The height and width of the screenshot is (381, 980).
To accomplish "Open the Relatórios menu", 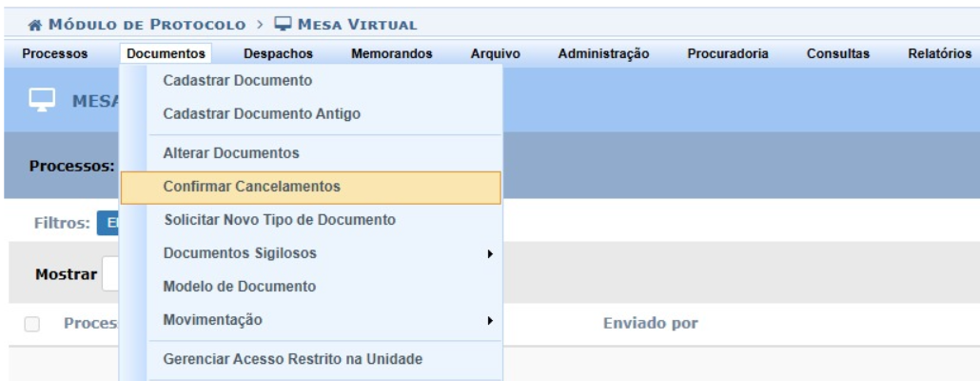I will click(x=939, y=54).
